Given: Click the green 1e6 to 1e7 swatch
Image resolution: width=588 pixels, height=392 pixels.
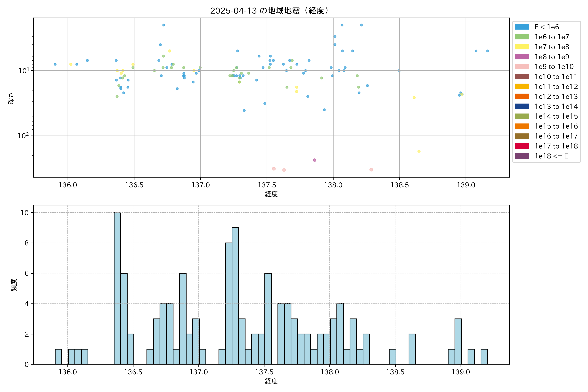Looking at the screenshot, I should pos(522,37).
